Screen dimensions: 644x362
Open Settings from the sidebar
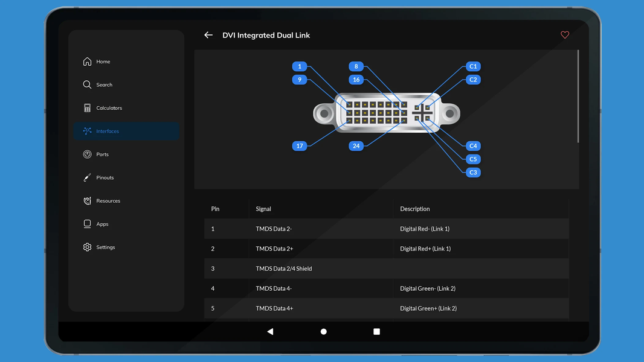(x=105, y=247)
